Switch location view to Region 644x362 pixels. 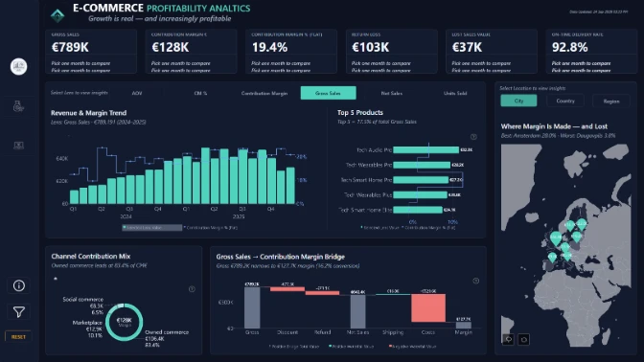coord(611,101)
